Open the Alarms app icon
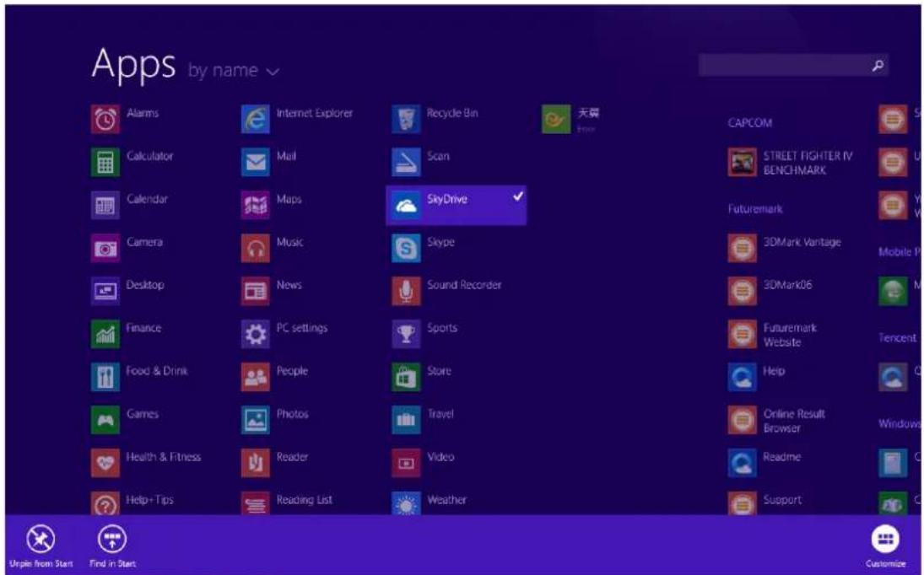Viewport: 924px width, 575px height. click(x=105, y=120)
